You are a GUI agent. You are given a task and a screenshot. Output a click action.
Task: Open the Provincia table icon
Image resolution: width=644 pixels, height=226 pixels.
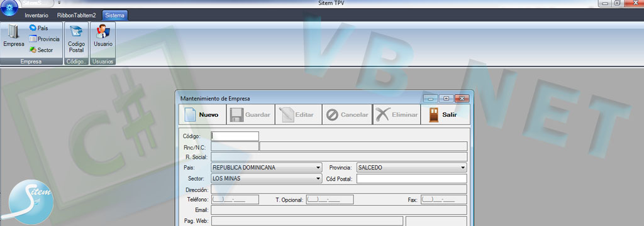[x=44, y=39]
